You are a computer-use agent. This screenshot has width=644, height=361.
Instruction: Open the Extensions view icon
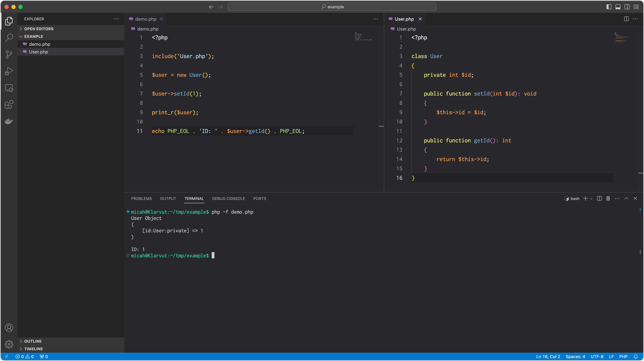9,104
